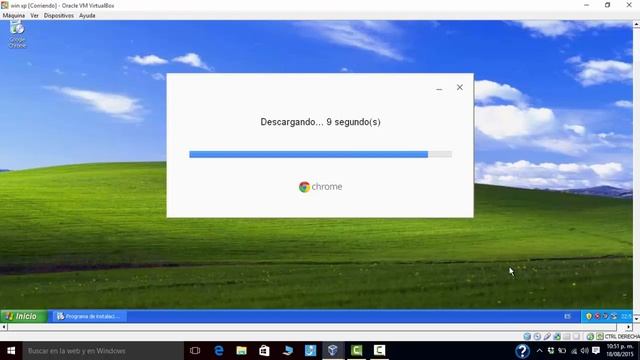Open the Action Center notification icon

pos(596,351)
